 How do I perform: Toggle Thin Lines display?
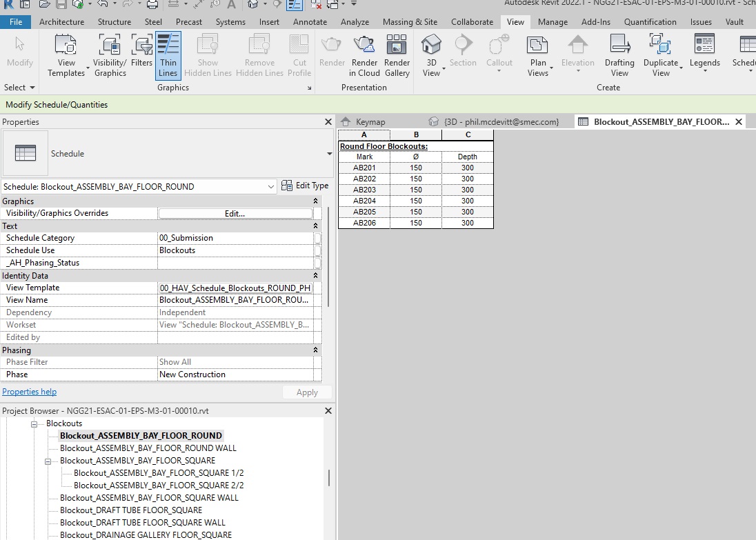point(168,55)
